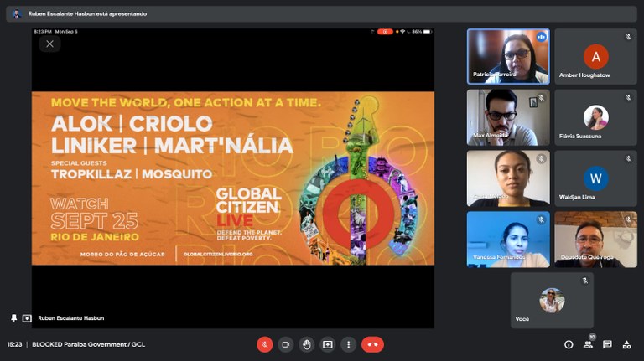Click the presentation icon next to the pin
Screen dimensions: 644x361
pyautogui.click(x=27, y=318)
